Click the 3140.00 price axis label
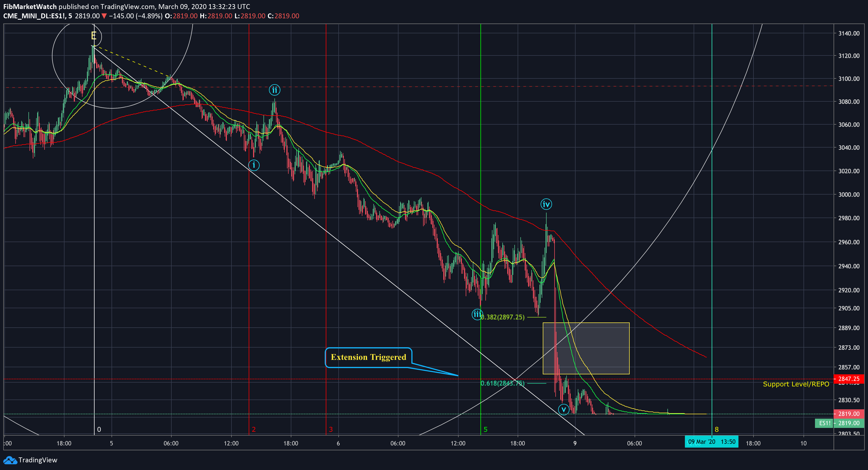The height and width of the screenshot is (470, 868). pyautogui.click(x=849, y=33)
